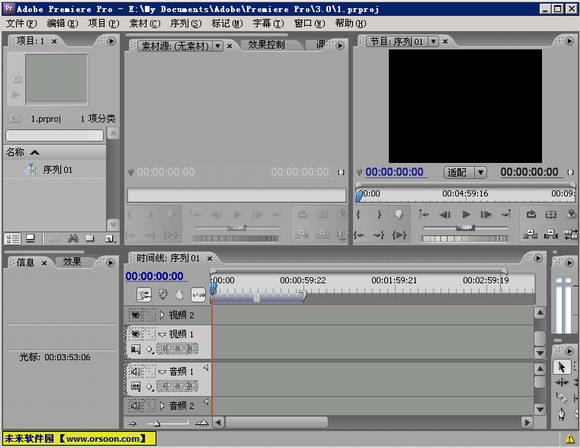
Task: Select the Selection arrow tool
Action: [562, 367]
